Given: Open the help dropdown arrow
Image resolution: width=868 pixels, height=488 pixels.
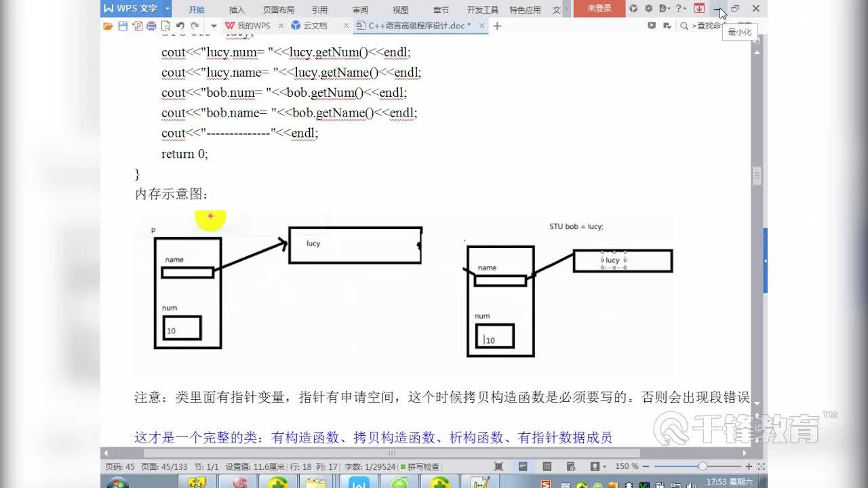Looking at the screenshot, I should point(684,8).
